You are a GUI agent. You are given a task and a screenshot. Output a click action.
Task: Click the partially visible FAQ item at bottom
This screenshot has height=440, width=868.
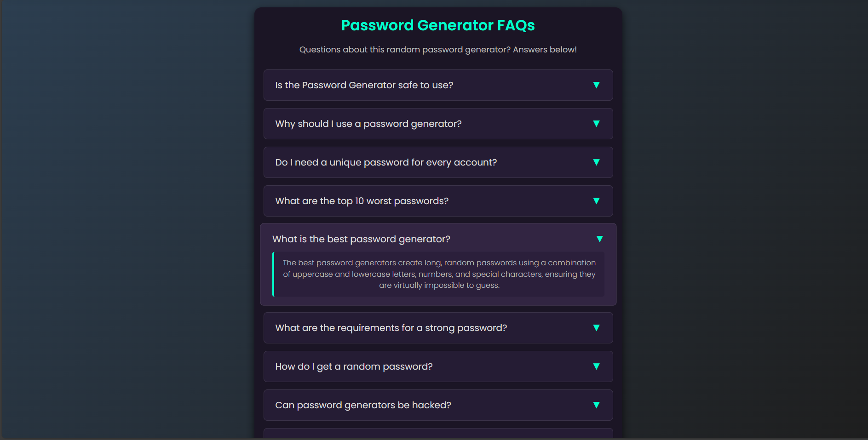point(438,434)
